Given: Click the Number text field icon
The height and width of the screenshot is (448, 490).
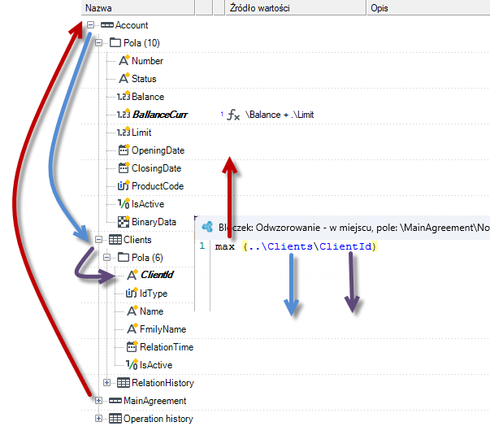Looking at the screenshot, I should (x=124, y=60).
